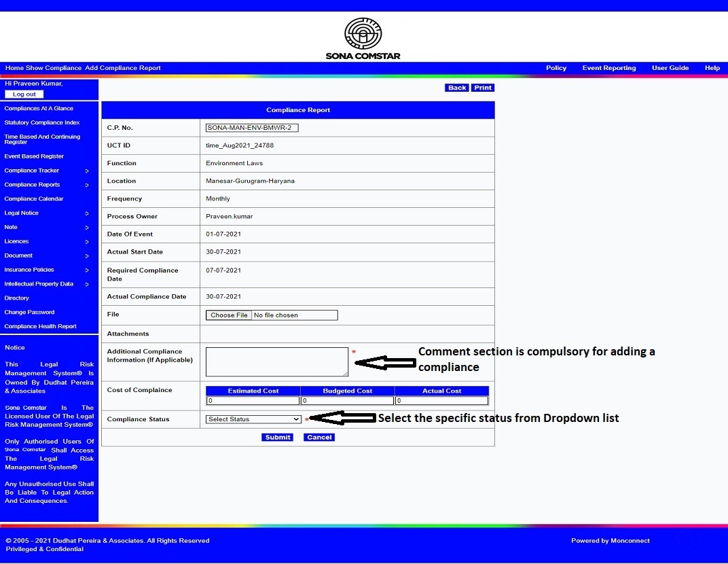Click the Log out button
This screenshot has width=728, height=564.
(x=24, y=94)
